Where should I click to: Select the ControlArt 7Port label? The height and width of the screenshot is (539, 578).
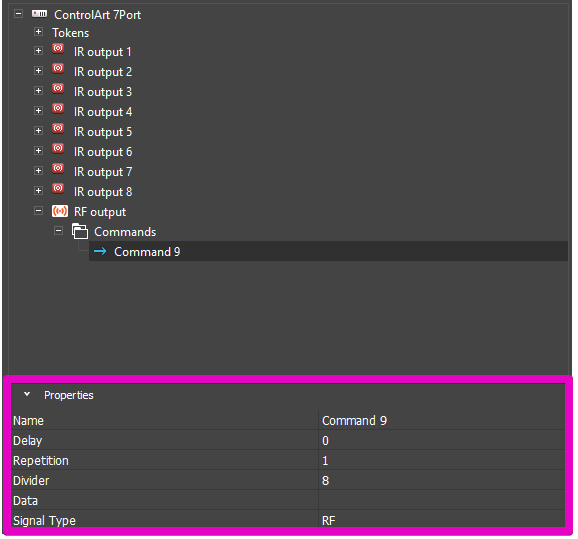(97, 15)
